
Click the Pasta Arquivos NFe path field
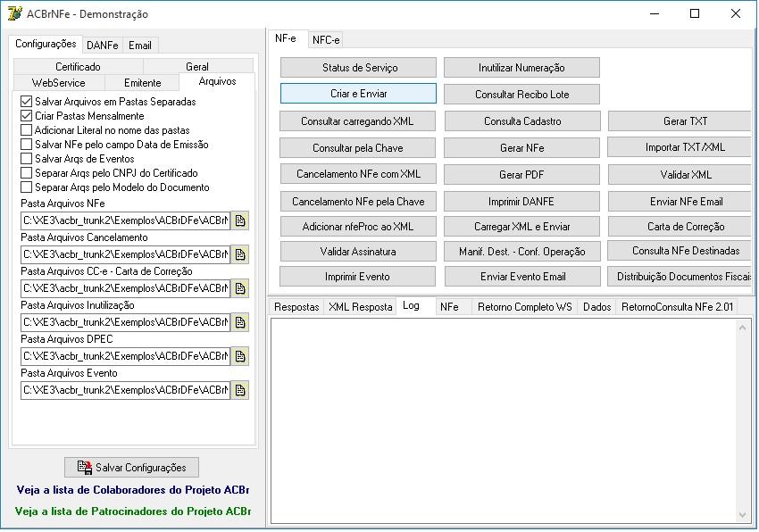click(125, 220)
